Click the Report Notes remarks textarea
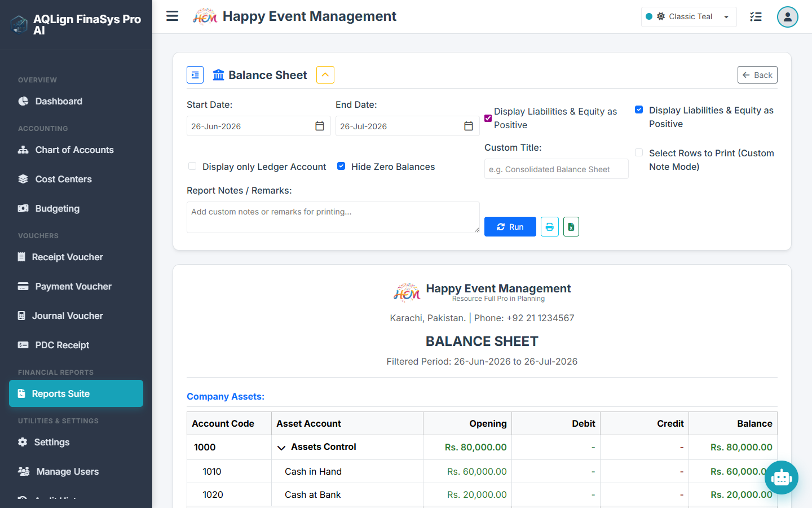 (333, 217)
